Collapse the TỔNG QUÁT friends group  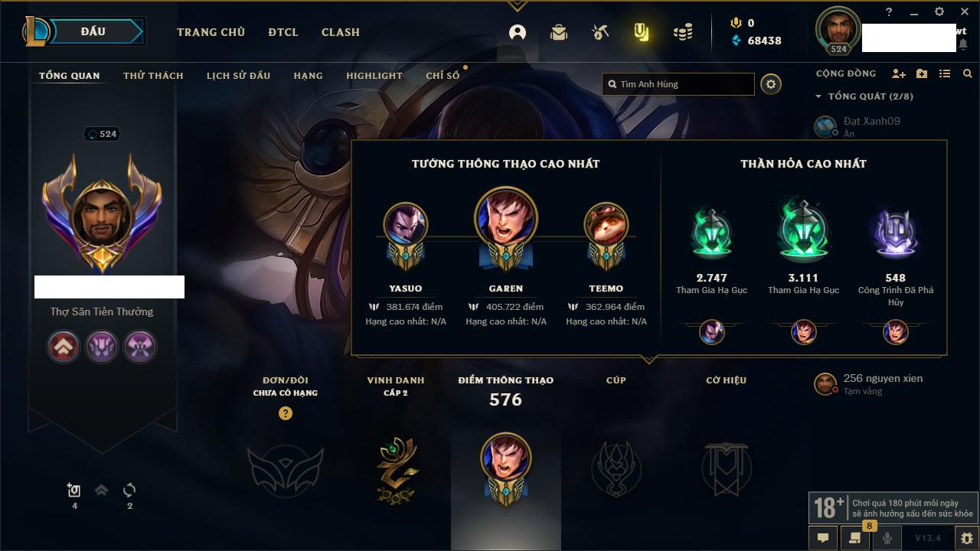pyautogui.click(x=818, y=96)
